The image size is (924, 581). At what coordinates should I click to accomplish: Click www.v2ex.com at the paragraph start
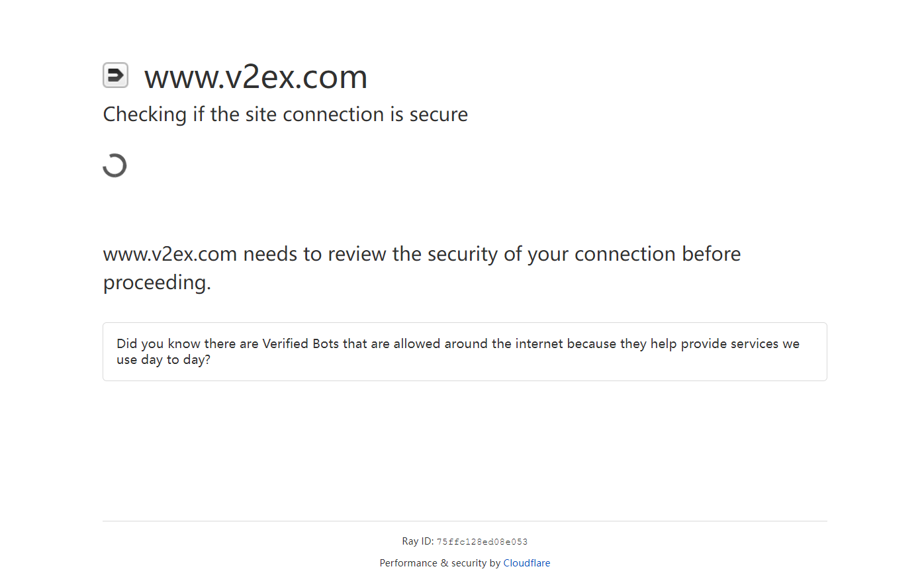[x=170, y=254]
